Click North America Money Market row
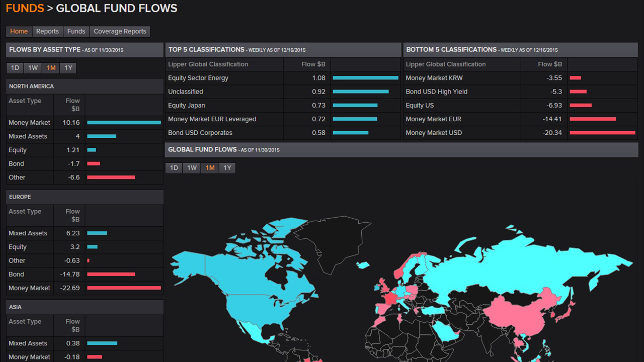The width and height of the screenshot is (644, 362). (x=85, y=123)
